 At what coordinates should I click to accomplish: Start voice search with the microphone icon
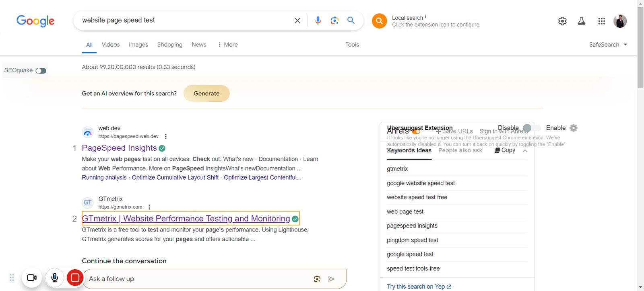(x=318, y=20)
